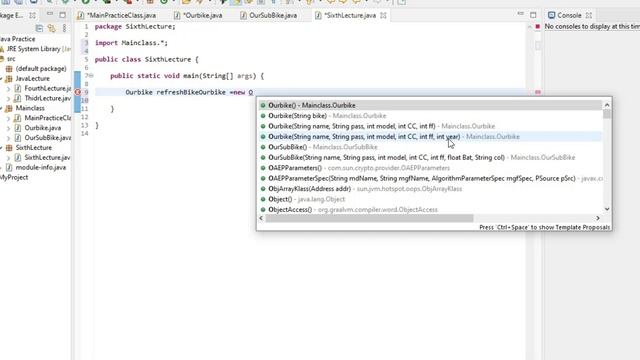Minimize the editor area
Screen dimensions: 640x360
click(x=520, y=14)
